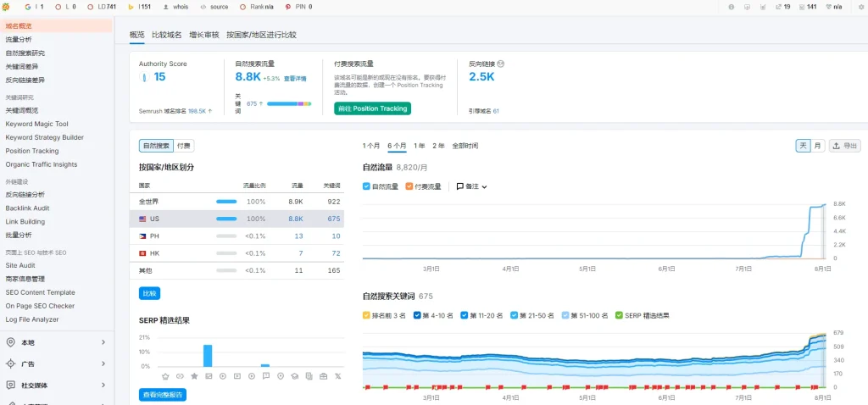Click the 查看完整报告 button

click(163, 395)
